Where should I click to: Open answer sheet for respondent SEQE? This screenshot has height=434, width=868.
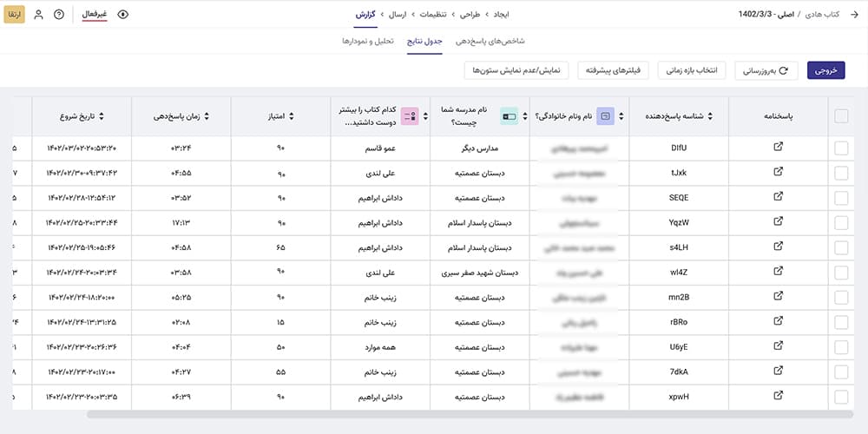(x=778, y=197)
